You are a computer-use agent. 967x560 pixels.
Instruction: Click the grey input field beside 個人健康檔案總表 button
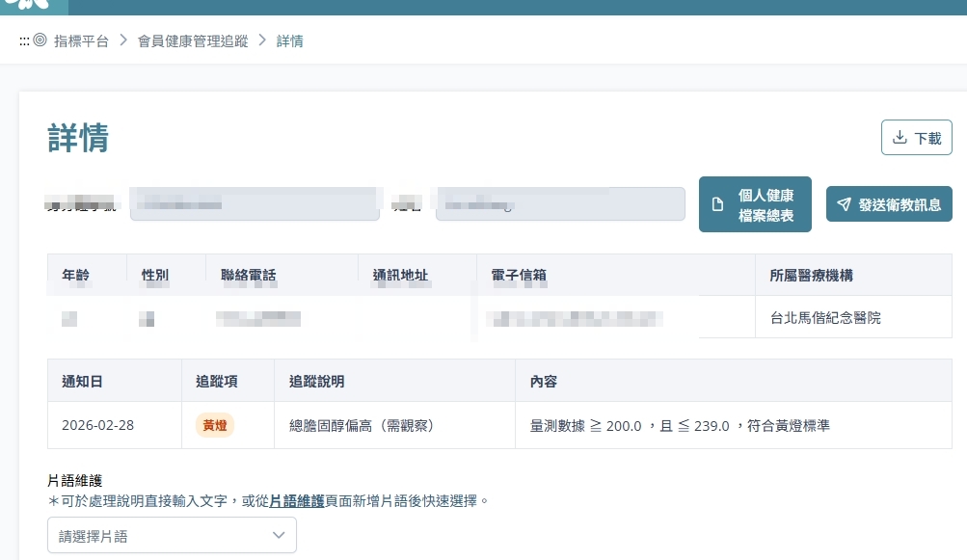560,204
